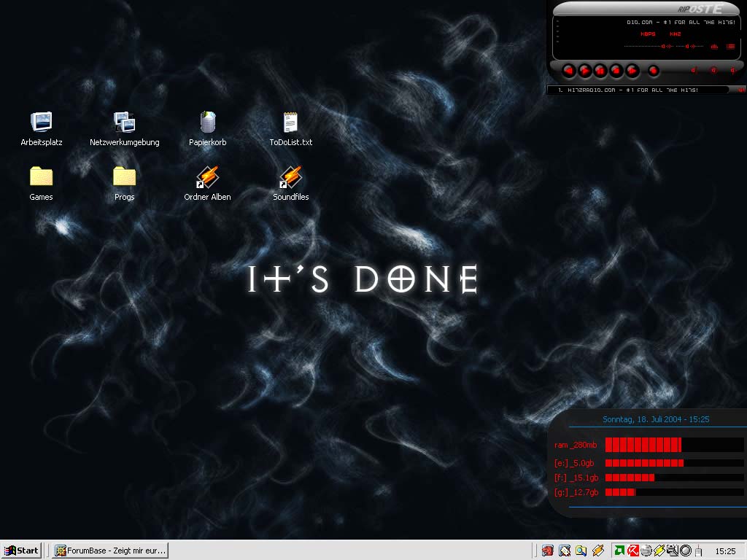
Task: Click the eject button in the player
Action: coord(654,71)
